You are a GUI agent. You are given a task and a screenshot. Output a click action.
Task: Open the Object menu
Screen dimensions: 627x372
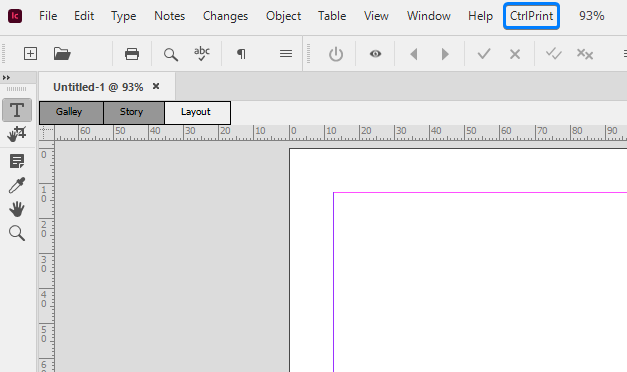[284, 16]
